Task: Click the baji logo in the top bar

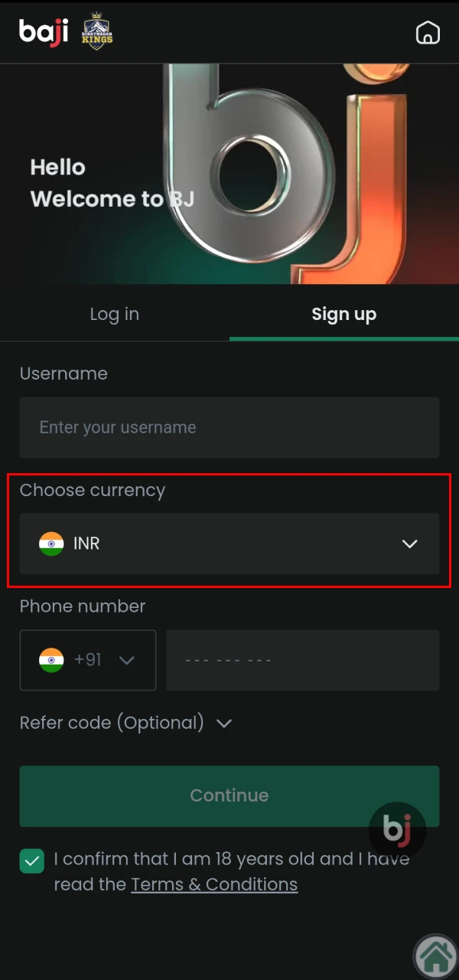Action: coord(44,32)
